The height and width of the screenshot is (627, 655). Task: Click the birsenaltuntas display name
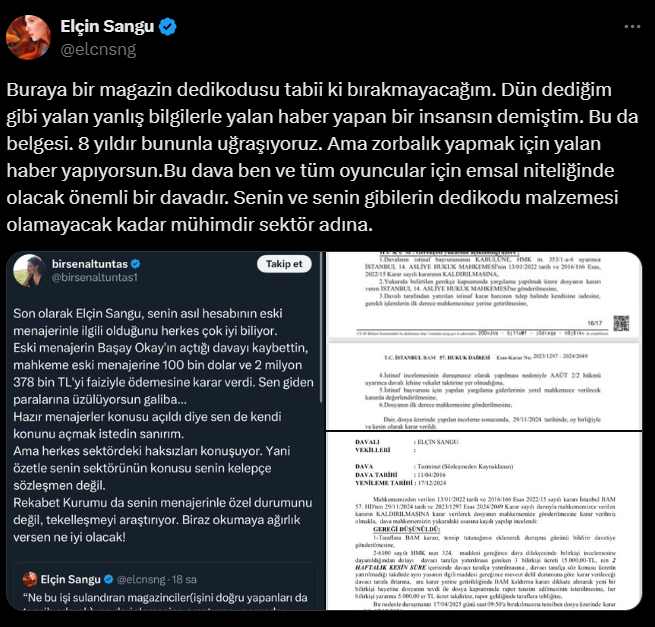(x=90, y=264)
